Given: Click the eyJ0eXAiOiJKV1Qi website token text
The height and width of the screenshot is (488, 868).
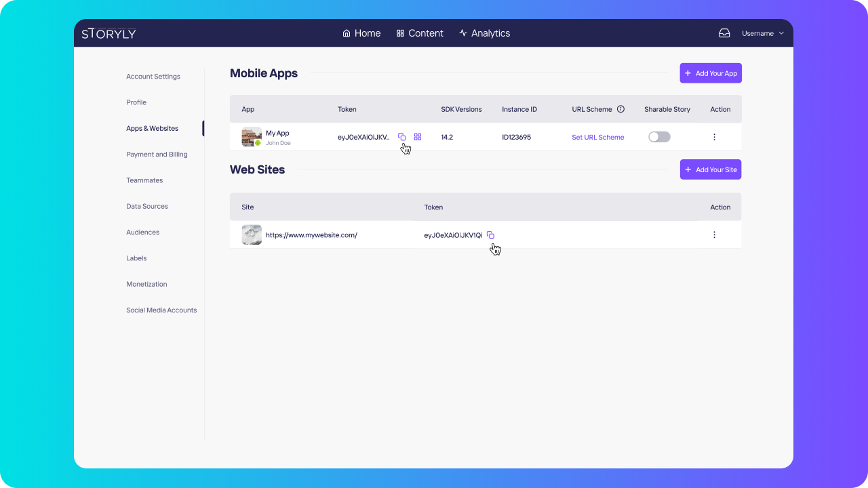Looking at the screenshot, I should pyautogui.click(x=453, y=235).
